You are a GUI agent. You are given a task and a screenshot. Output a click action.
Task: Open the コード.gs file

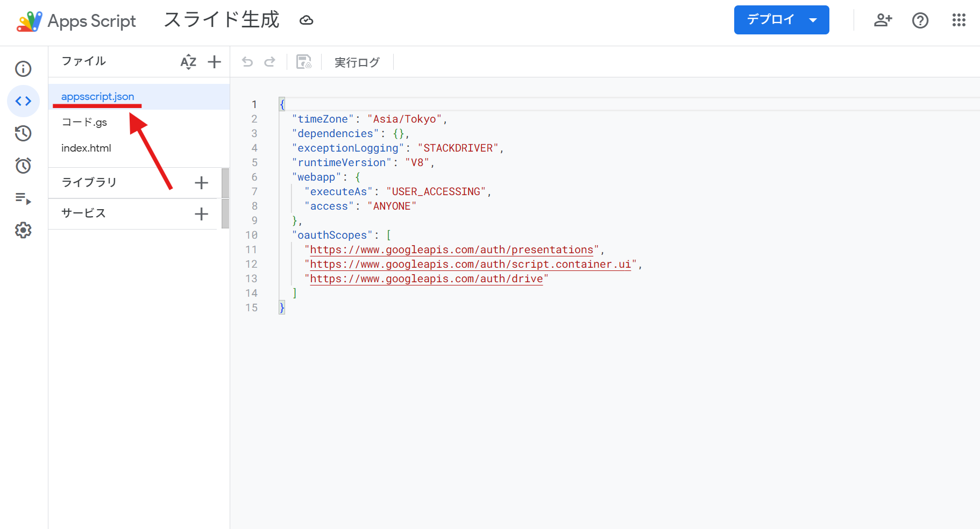tap(84, 123)
